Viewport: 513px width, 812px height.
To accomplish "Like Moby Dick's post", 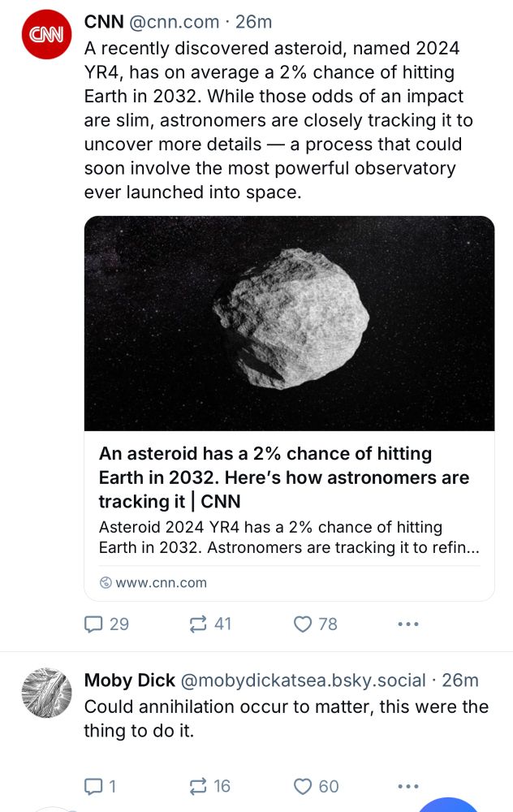I will pos(316,787).
